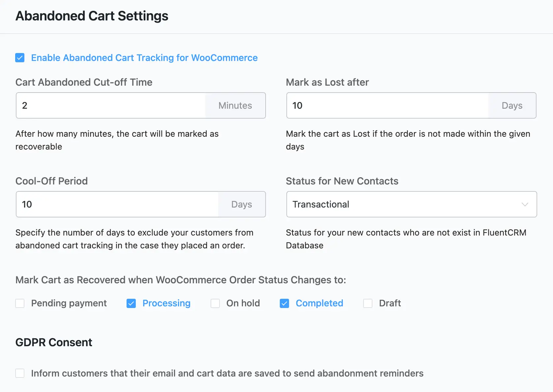This screenshot has width=553, height=392.
Task: Click the Days label for Cool-Off Period
Action: [242, 204]
